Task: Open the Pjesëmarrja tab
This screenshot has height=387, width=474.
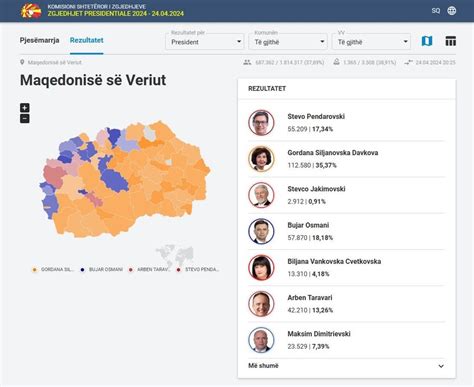Action: click(x=39, y=40)
